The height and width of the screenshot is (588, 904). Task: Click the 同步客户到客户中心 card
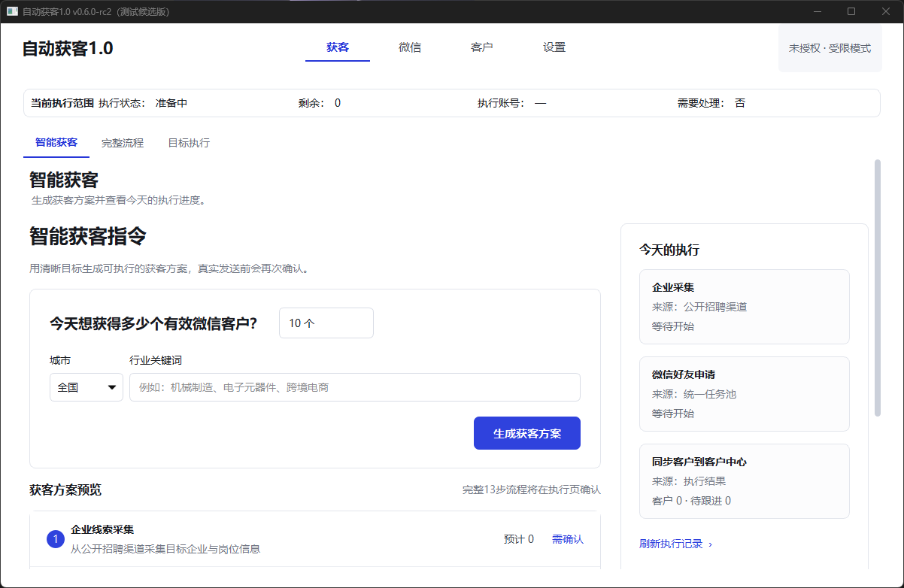(745, 481)
